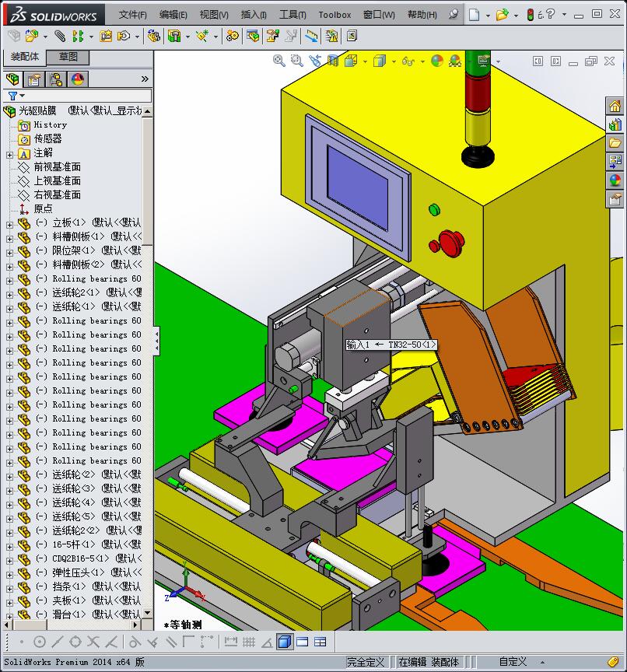Toggle Hide/Show Items glasses icon
The image size is (627, 672).
coord(408,61)
